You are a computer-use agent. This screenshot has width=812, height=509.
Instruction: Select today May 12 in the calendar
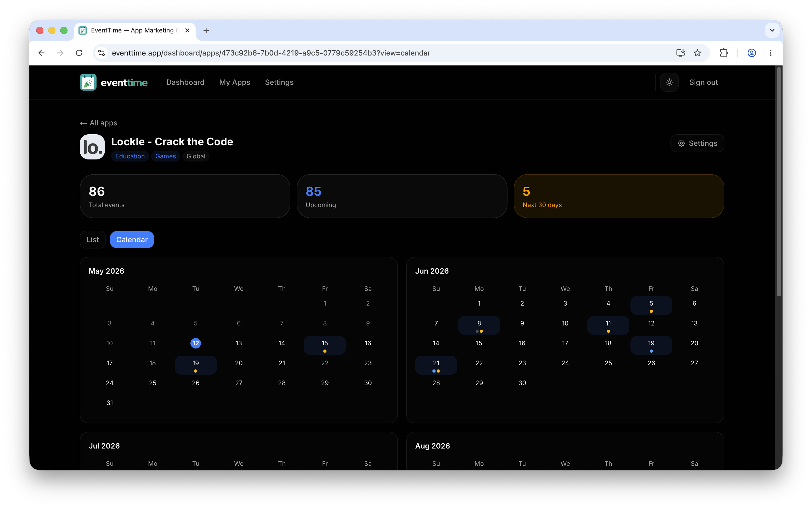196,343
